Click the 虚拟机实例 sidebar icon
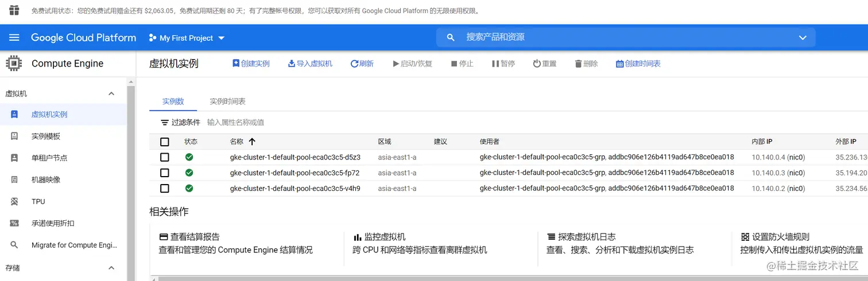This screenshot has height=281, width=868. click(x=14, y=114)
